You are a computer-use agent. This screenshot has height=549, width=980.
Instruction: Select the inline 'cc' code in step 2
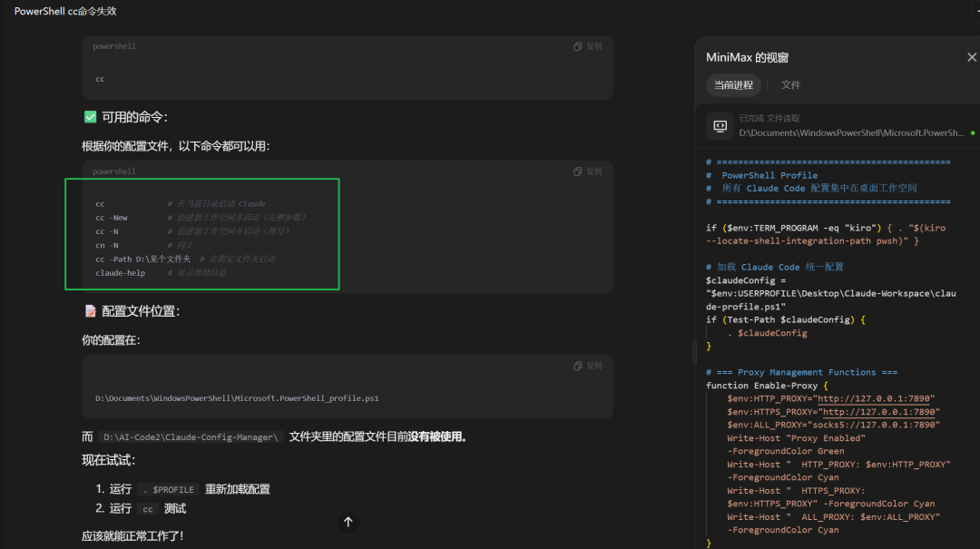coord(148,509)
